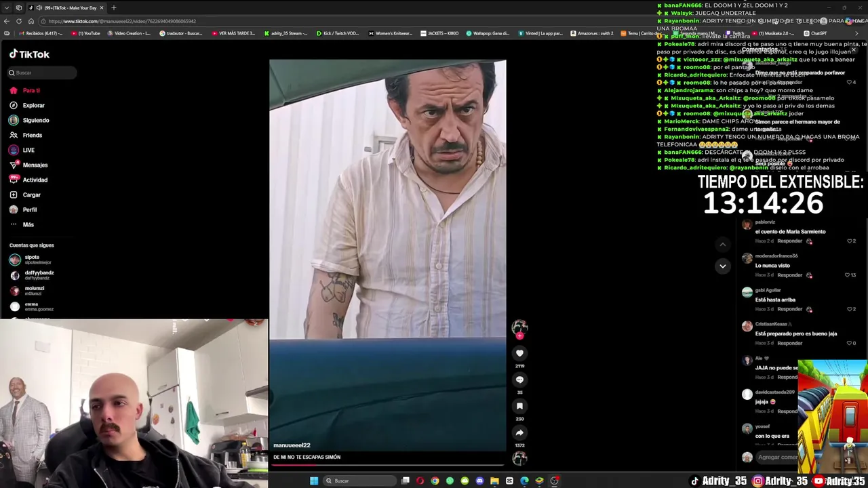Reload the TikTok page
Image resolution: width=868 pixels, height=488 pixels.
[x=19, y=21]
